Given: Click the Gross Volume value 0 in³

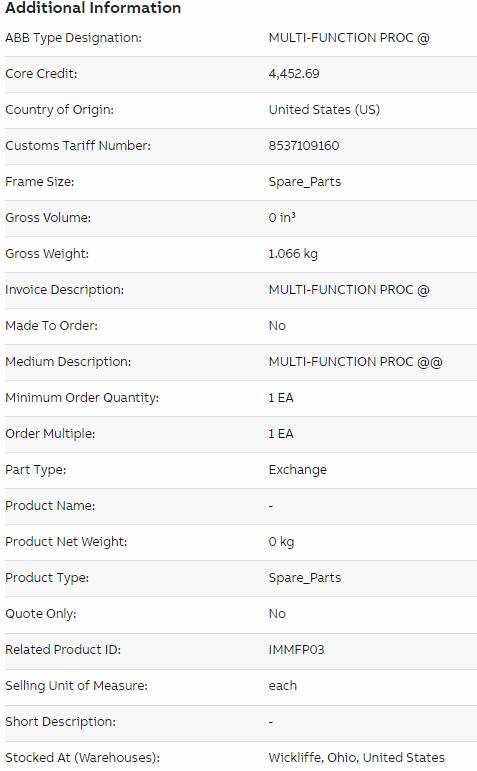Looking at the screenshot, I should [282, 217].
